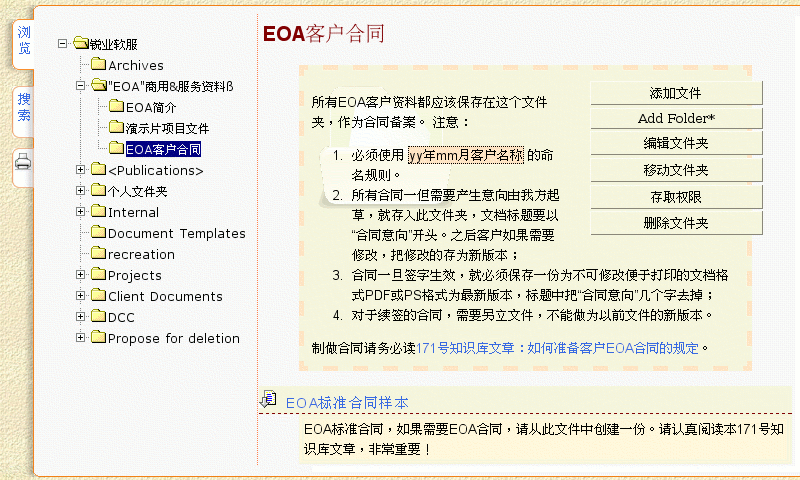Click the document icon beside EOA标准合同样本
The width and height of the screenshot is (800, 480).
pyautogui.click(x=268, y=400)
